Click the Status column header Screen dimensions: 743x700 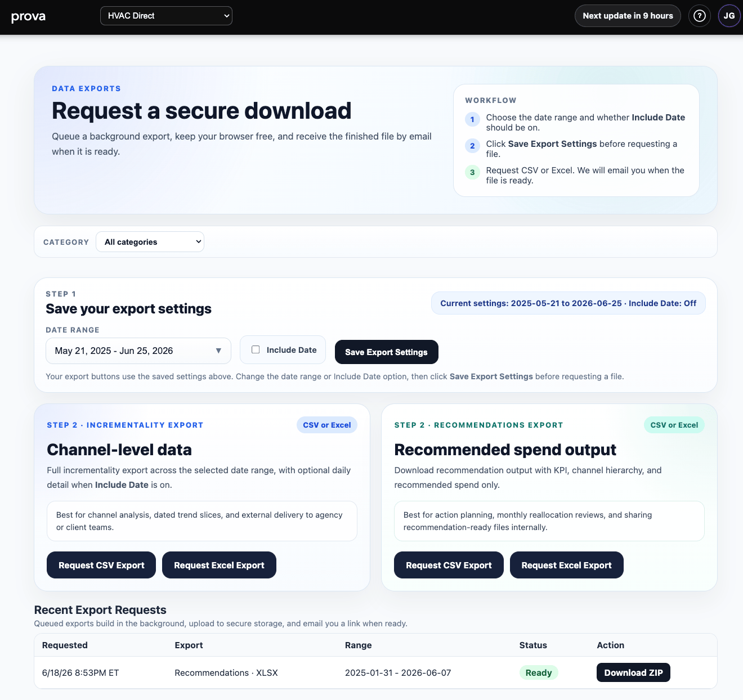(533, 645)
